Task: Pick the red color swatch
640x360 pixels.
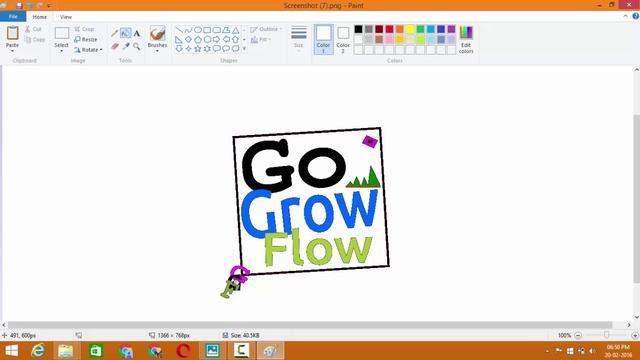Action: tap(389, 29)
